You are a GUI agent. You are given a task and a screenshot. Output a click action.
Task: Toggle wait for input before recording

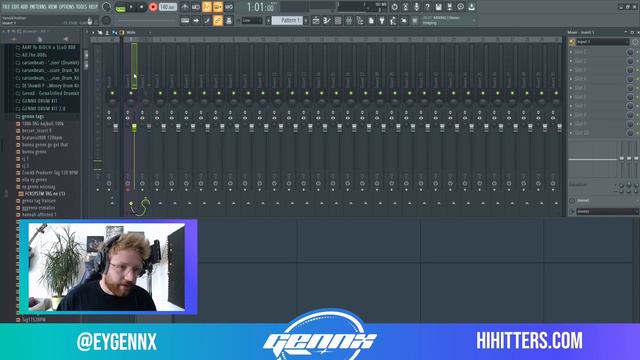[196, 7]
